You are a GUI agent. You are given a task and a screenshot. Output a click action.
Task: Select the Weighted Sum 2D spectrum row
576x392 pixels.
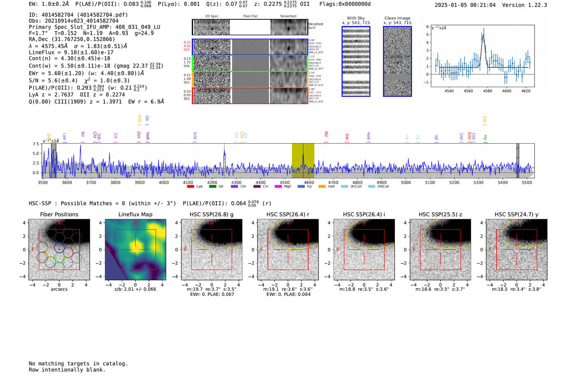click(x=250, y=27)
